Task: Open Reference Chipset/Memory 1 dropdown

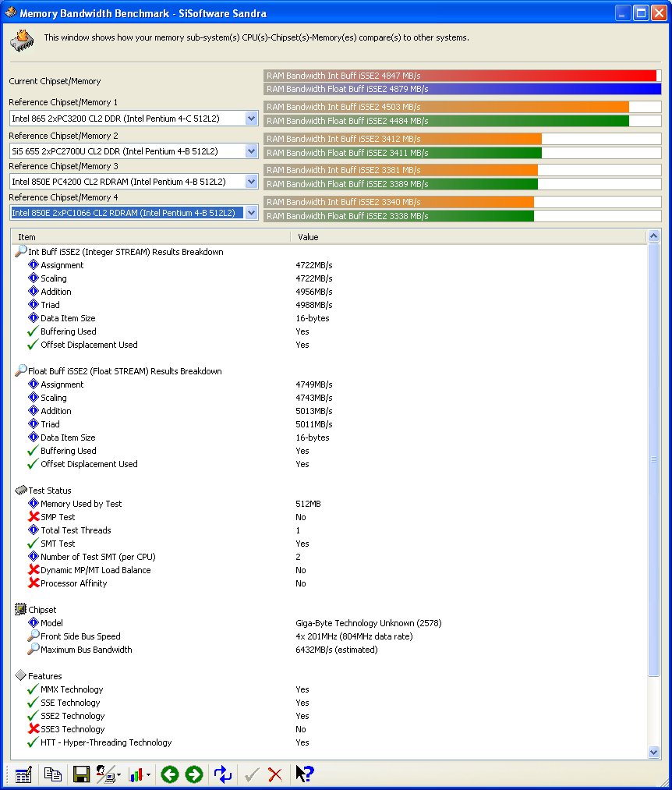Action: (x=251, y=119)
